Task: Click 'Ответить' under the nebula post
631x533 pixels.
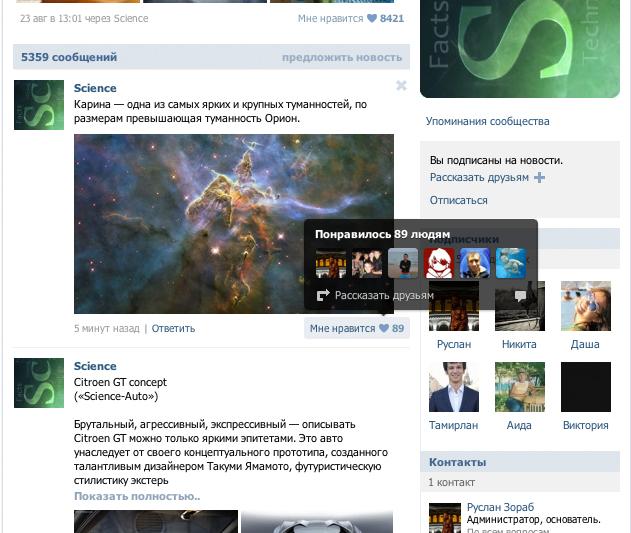Action: tap(173, 328)
